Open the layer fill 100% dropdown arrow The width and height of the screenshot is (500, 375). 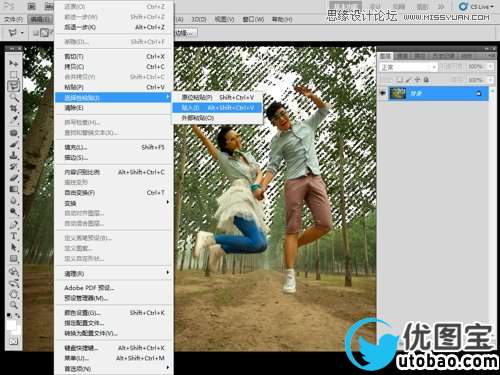coord(491,80)
